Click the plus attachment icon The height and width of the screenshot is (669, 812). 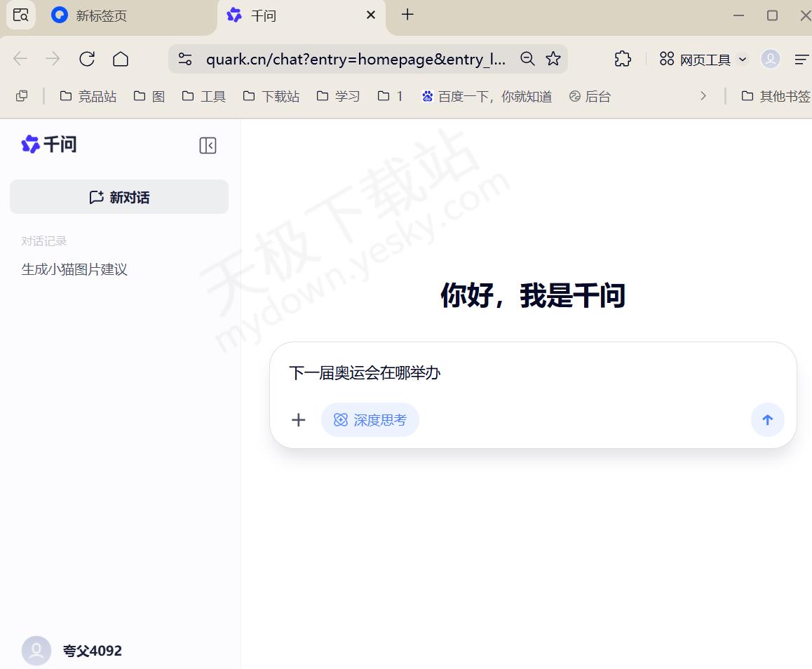(299, 420)
